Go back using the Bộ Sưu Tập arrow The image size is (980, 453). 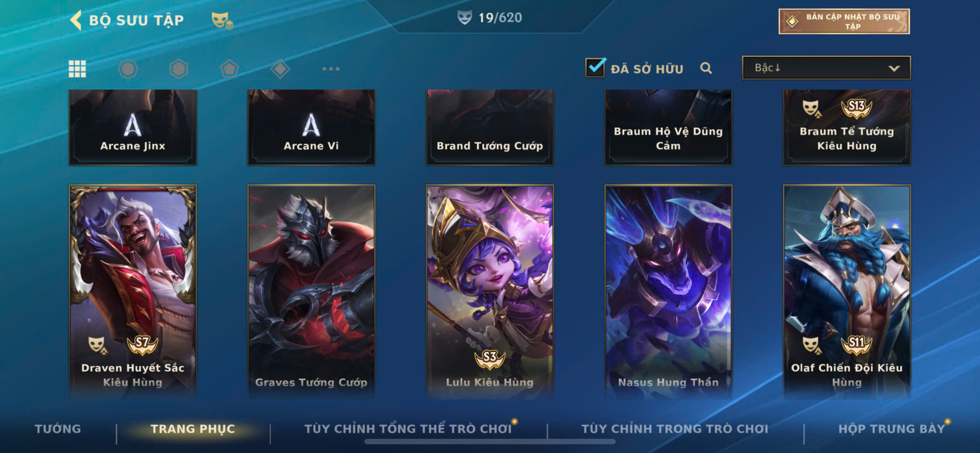point(76,20)
